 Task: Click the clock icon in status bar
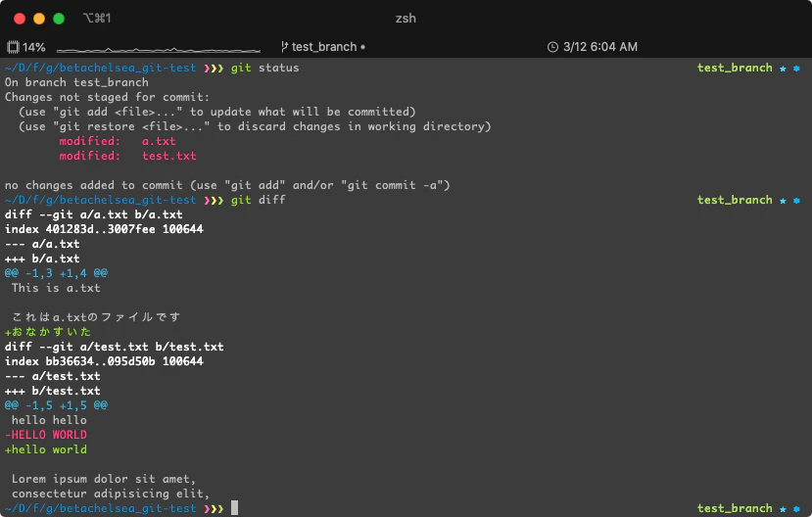point(552,47)
